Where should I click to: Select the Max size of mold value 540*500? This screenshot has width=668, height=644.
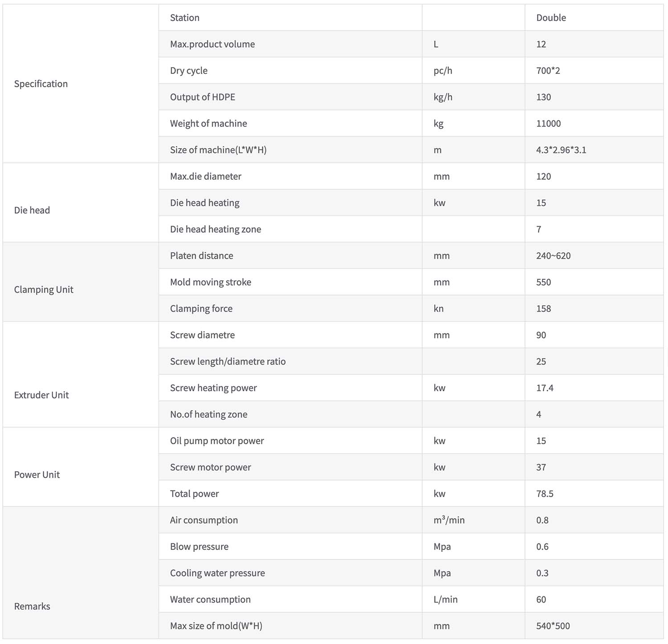tap(553, 626)
